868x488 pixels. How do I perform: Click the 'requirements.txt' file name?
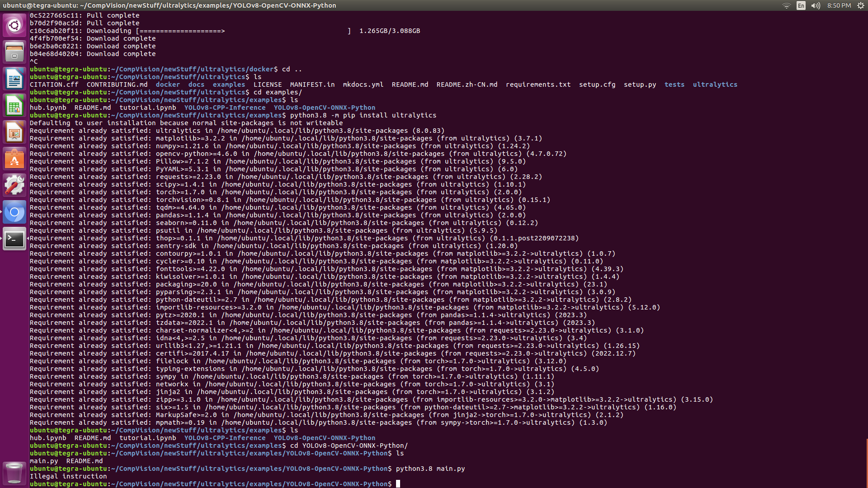click(x=538, y=84)
